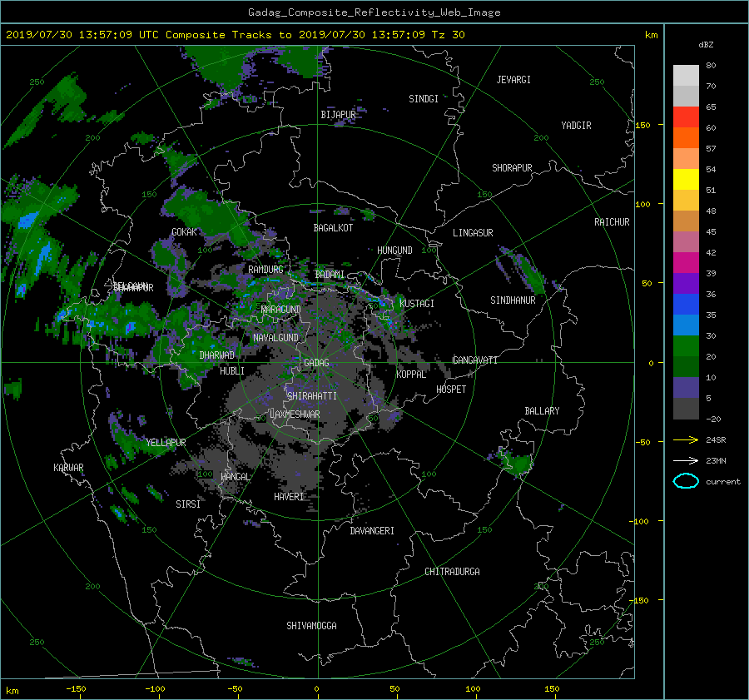Viewport: 749px width, 700px height.
Task: Click the NARAGUND city label
Action: 281,309
